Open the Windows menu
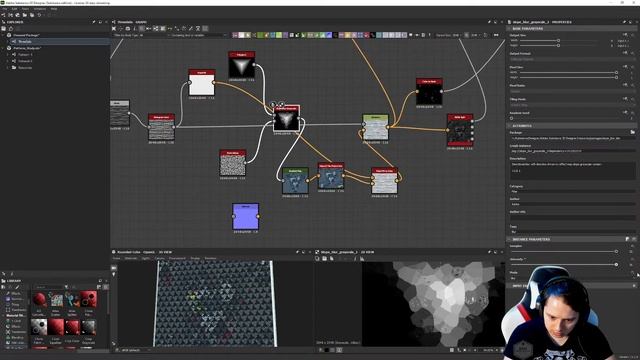Image resolution: width=640 pixels, height=360 pixels. point(40,9)
